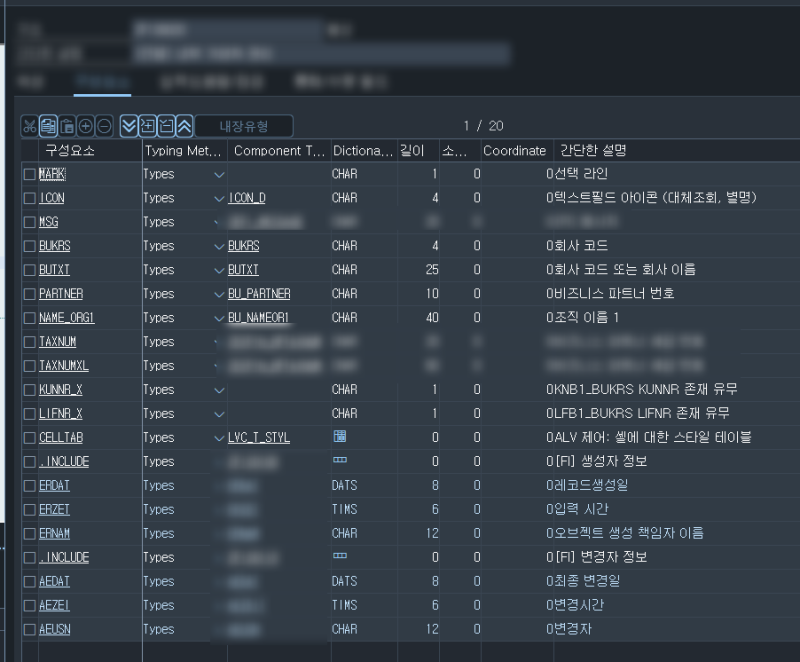Deselect all entries via double up-chevron icon
This screenshot has width=800, height=662.
coord(185,125)
